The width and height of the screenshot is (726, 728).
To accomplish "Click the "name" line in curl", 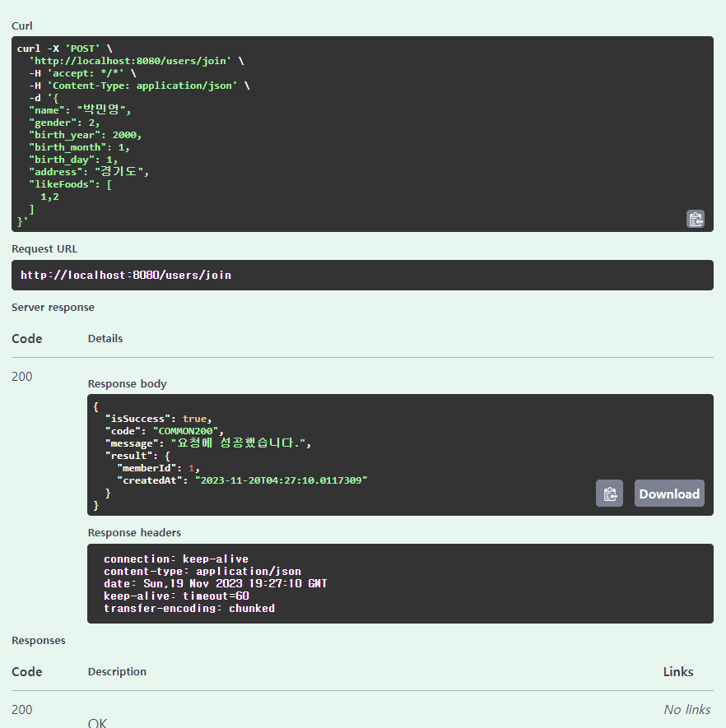I will [x=80, y=110].
